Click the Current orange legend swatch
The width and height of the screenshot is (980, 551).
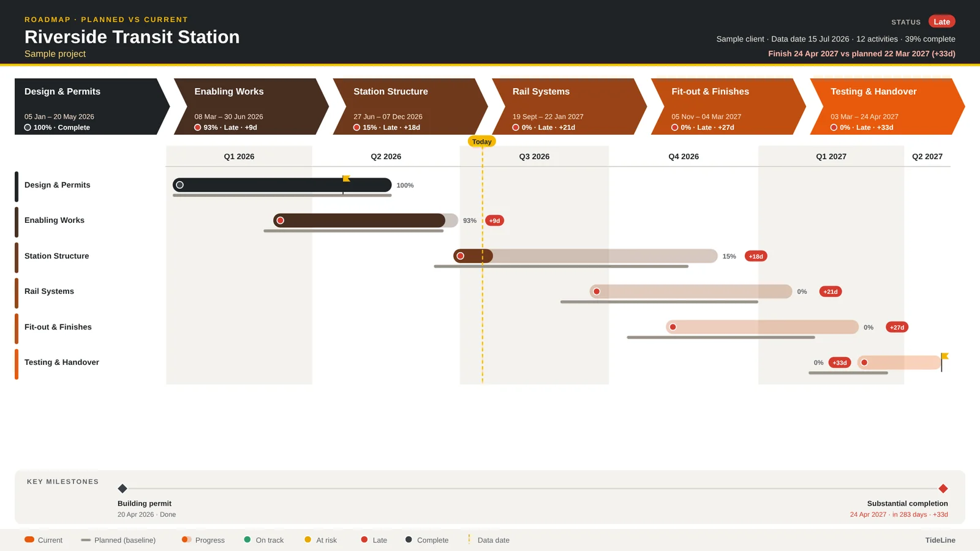point(29,539)
